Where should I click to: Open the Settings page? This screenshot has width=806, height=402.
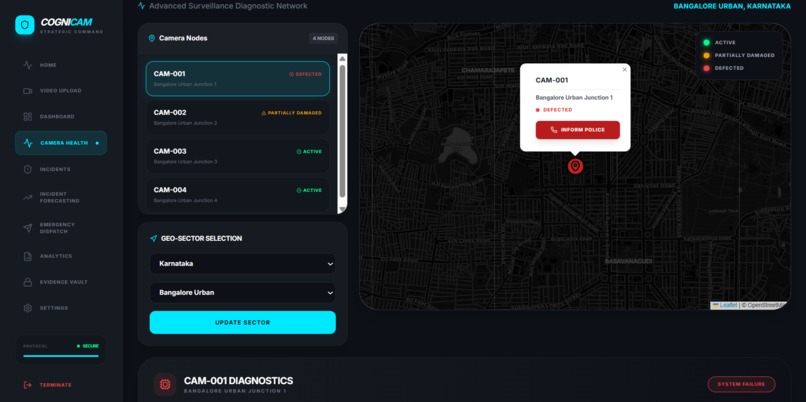point(61,308)
